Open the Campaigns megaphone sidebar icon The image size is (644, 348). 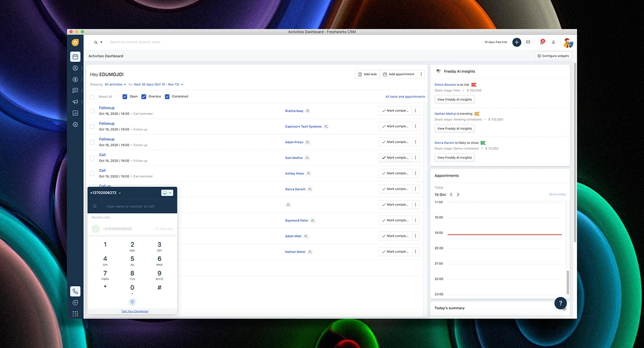tap(75, 102)
